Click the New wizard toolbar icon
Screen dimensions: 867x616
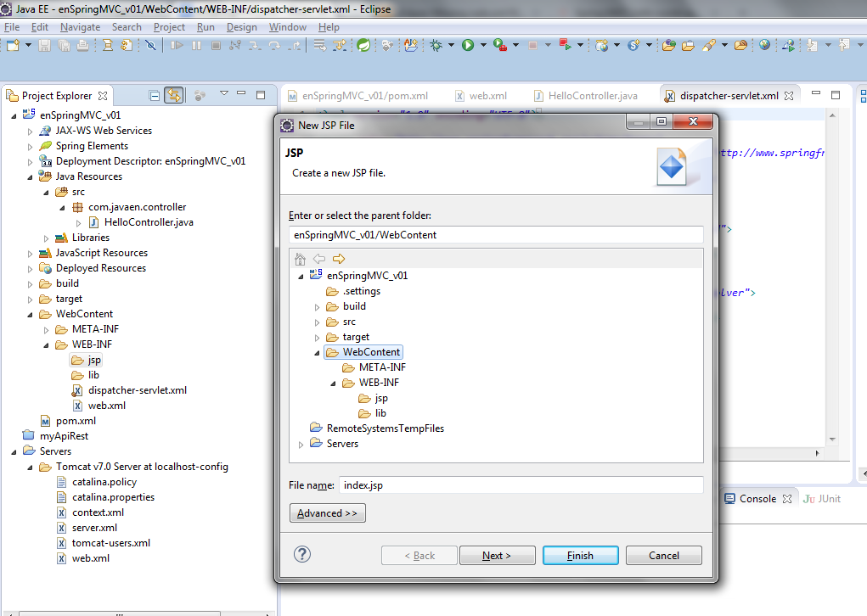pyautogui.click(x=13, y=45)
